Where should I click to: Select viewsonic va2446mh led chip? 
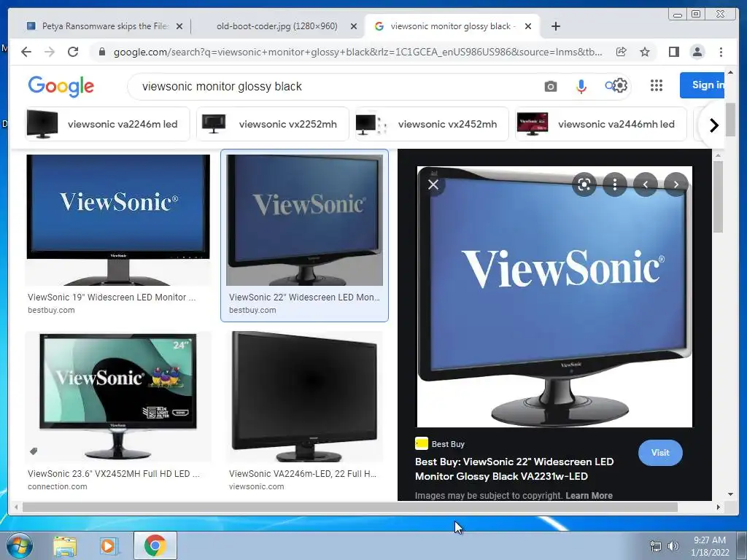tap(601, 124)
